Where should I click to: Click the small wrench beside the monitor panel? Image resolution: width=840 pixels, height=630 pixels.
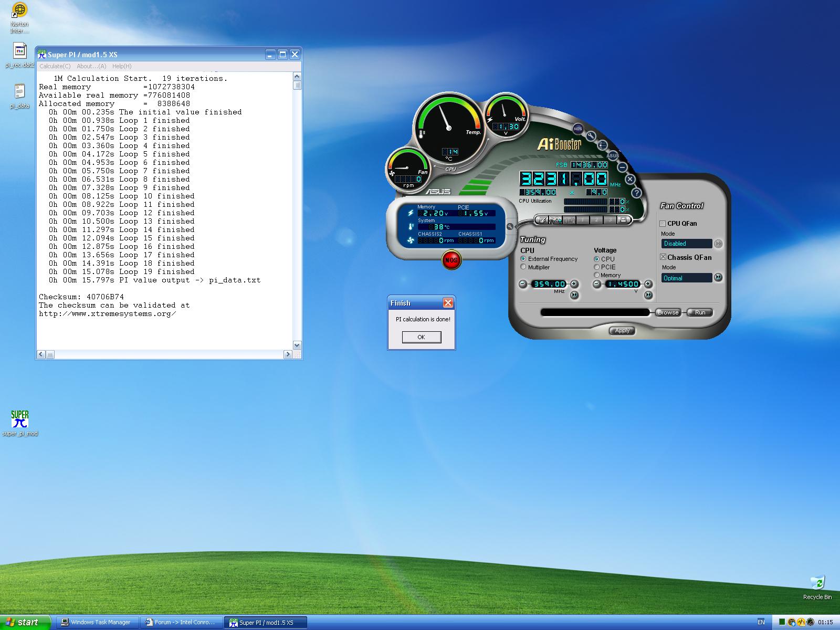coord(509,227)
